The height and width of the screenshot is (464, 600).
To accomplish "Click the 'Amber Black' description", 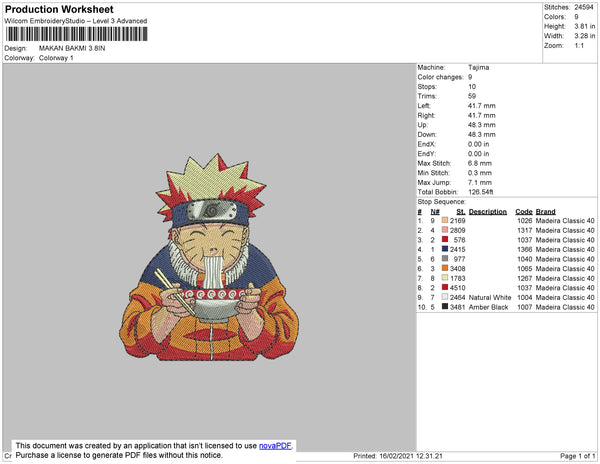I will [488, 307].
